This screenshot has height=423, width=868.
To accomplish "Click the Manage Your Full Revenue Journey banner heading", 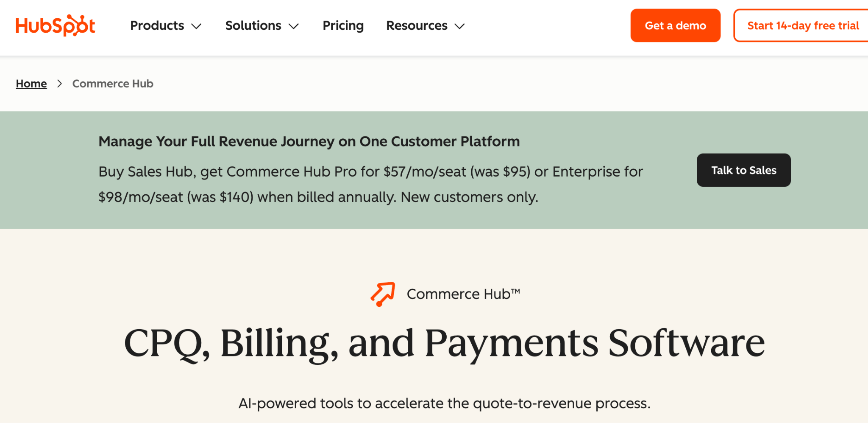I will [x=309, y=141].
